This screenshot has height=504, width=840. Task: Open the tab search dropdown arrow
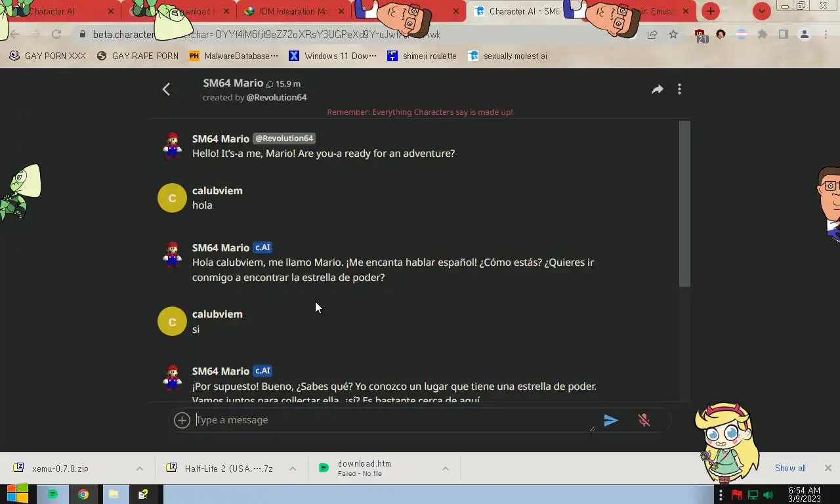[x=761, y=11]
